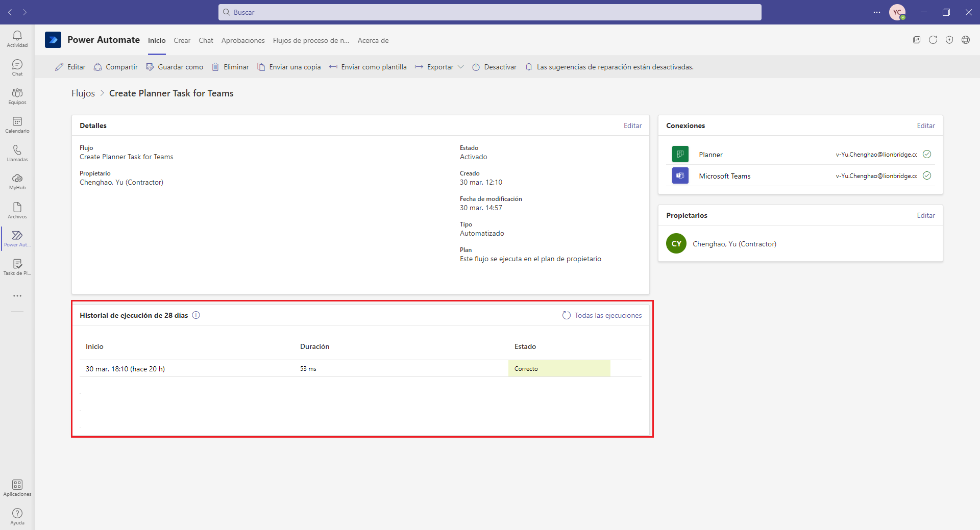Pop out the app tab icon
Image resolution: width=980 pixels, height=530 pixels.
917,40
